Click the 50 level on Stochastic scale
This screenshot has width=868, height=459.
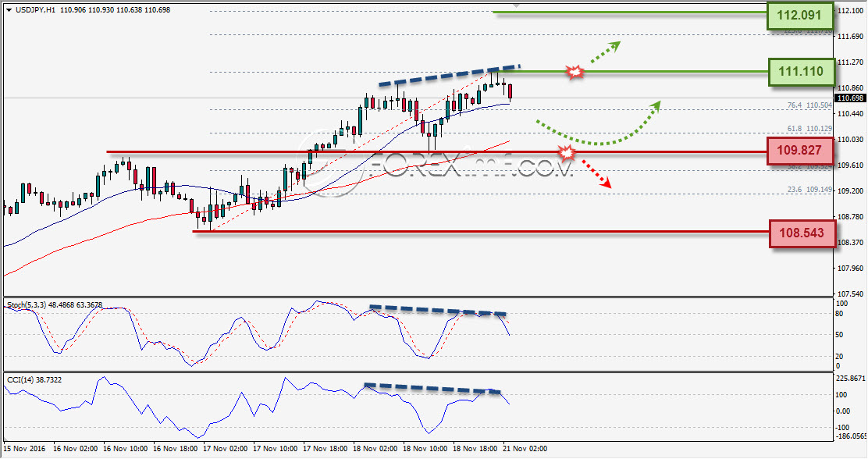(x=839, y=335)
